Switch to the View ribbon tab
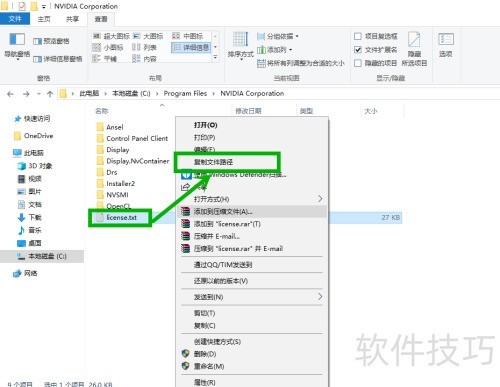 [x=101, y=19]
